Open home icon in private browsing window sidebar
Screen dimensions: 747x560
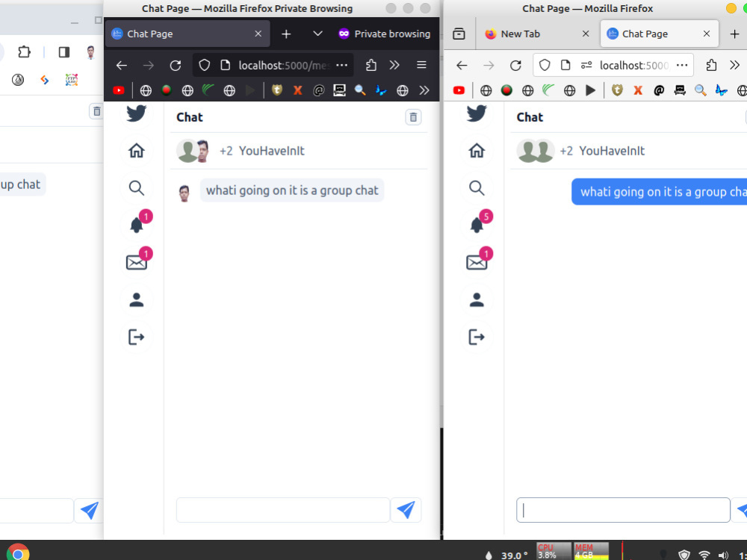click(136, 151)
